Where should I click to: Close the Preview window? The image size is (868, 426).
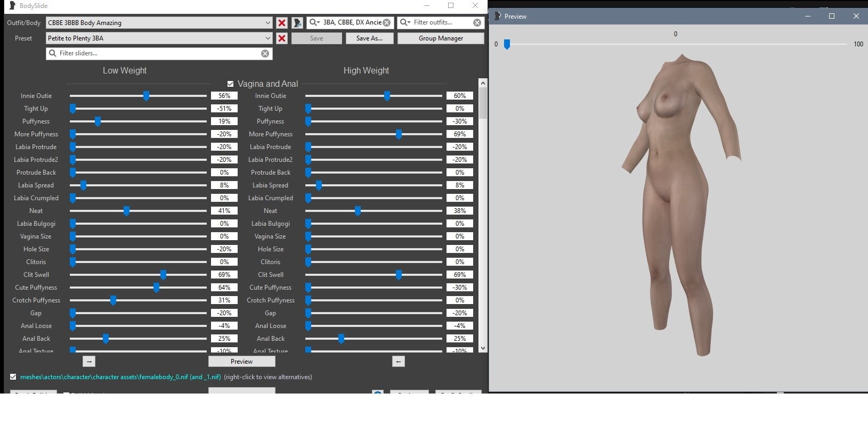856,16
